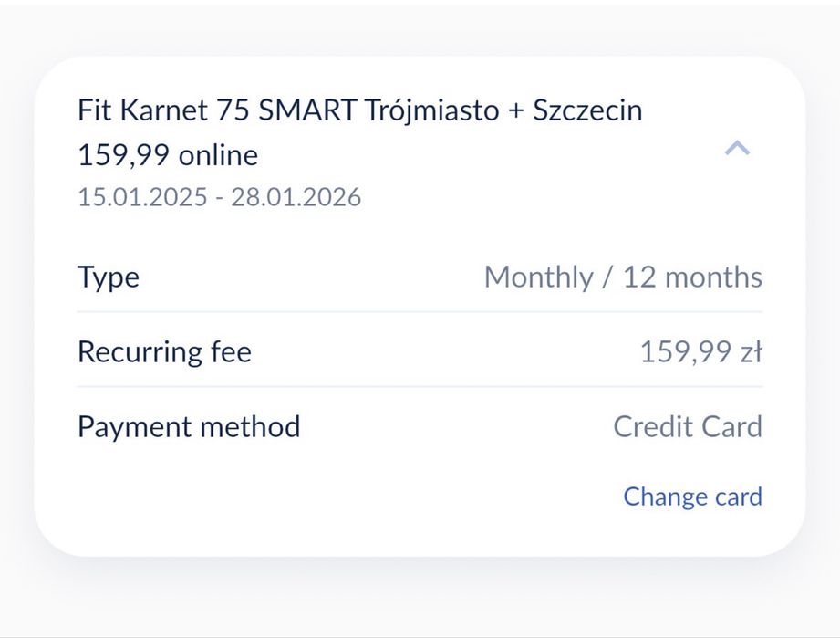Click the Recurring fee label

(164, 351)
